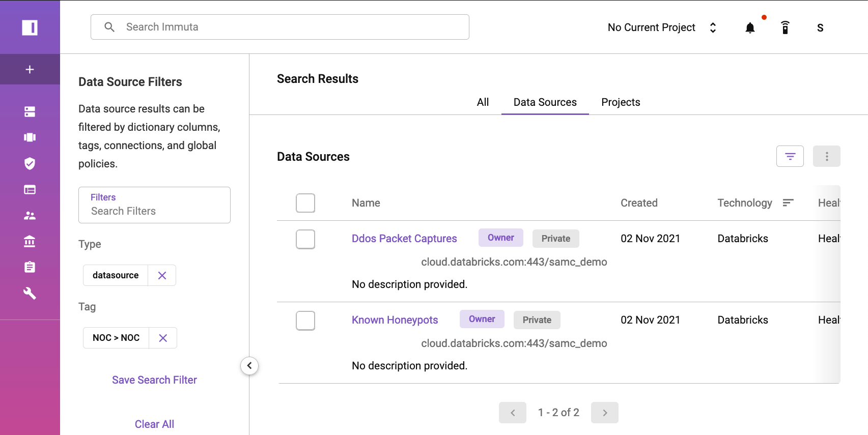
Task: Open the Governance bank building icon
Action: coord(30,241)
